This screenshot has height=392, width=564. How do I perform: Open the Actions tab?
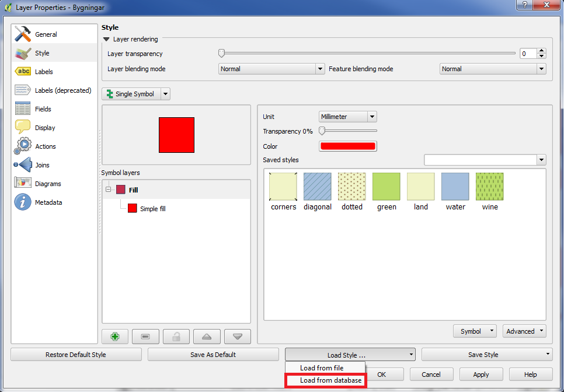coord(54,146)
